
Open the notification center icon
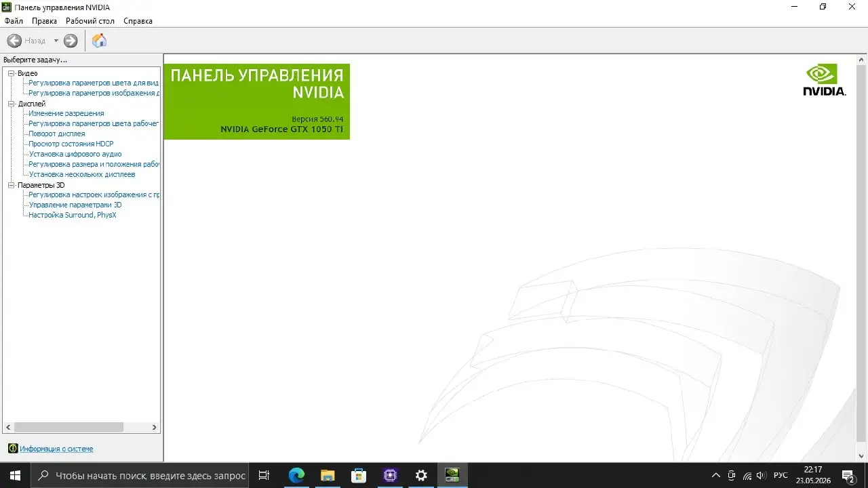coord(848,476)
